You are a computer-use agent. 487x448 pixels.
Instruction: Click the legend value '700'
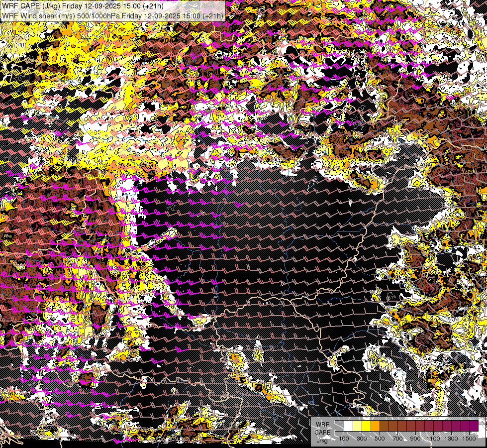tap(397, 439)
